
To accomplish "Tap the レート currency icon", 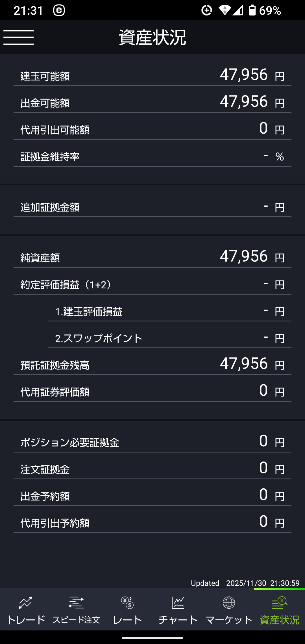I will click(127, 602).
